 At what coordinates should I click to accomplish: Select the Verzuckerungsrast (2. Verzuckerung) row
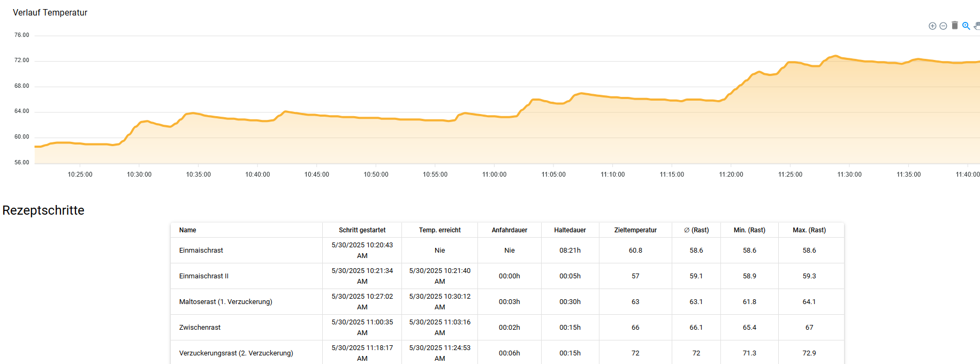click(x=236, y=353)
